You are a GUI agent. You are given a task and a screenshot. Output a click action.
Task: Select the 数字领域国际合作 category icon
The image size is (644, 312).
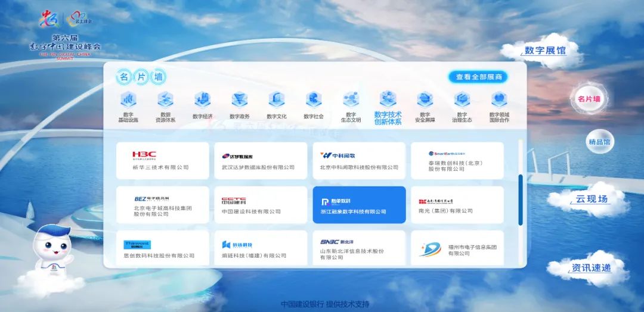click(499, 99)
